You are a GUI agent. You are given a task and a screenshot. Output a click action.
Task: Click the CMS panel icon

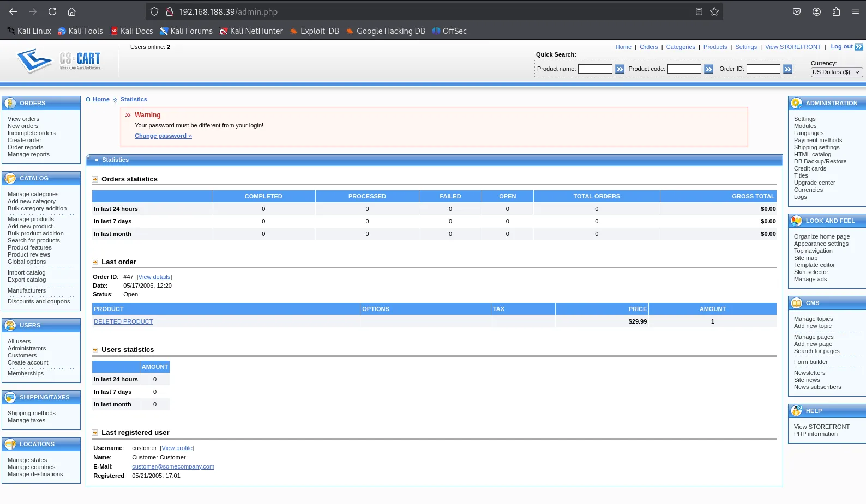click(797, 303)
